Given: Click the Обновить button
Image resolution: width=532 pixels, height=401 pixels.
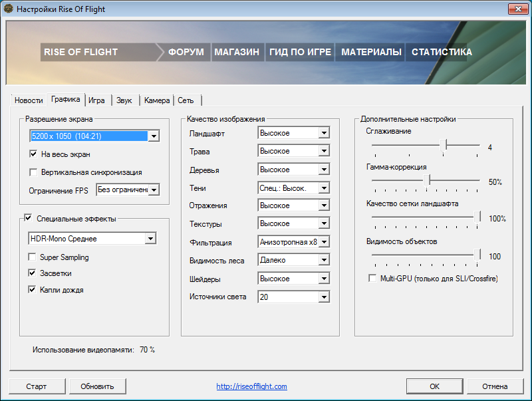Looking at the screenshot, I should point(97,386).
